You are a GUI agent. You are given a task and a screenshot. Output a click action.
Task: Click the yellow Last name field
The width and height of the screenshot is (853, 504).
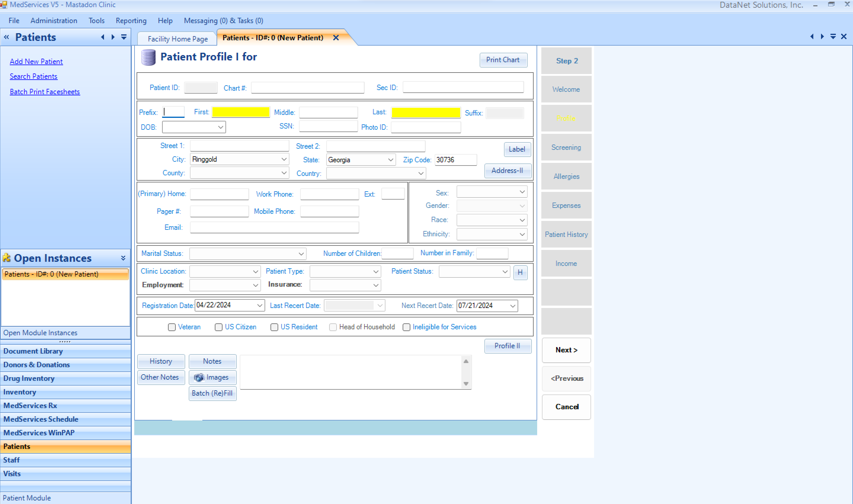point(426,113)
